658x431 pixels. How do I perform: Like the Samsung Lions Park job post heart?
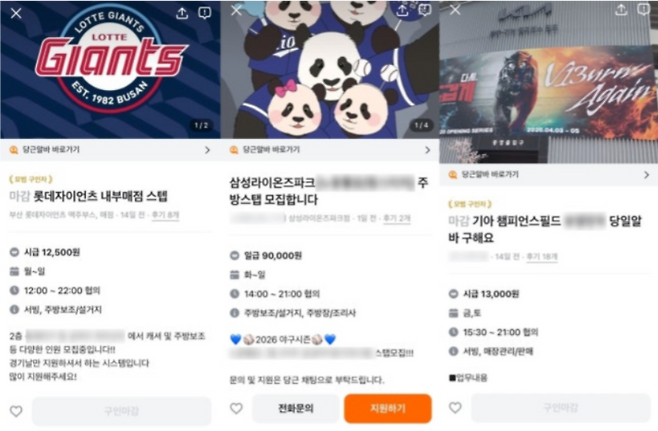236,408
